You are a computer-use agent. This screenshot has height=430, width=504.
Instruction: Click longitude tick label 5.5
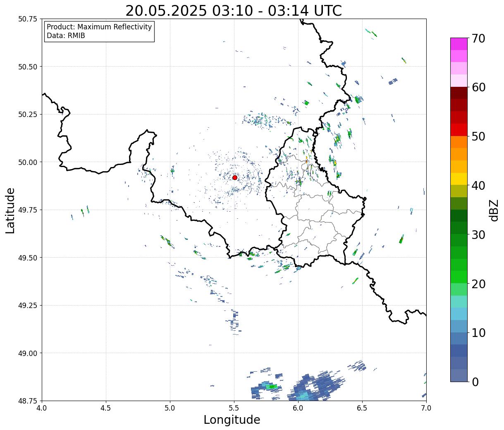[x=234, y=408]
